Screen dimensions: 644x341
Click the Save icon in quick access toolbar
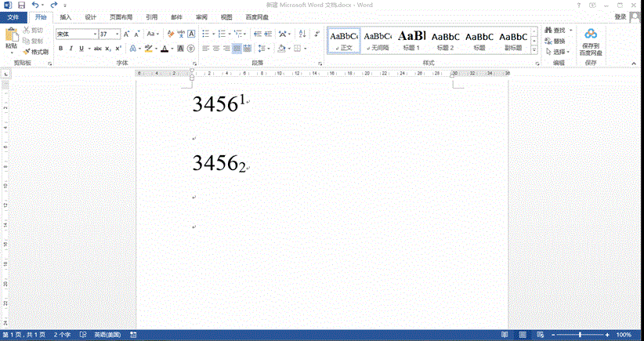tap(21, 5)
